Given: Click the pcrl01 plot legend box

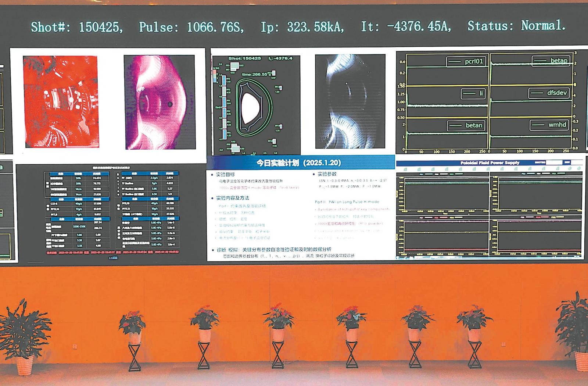Looking at the screenshot, I should point(466,61).
